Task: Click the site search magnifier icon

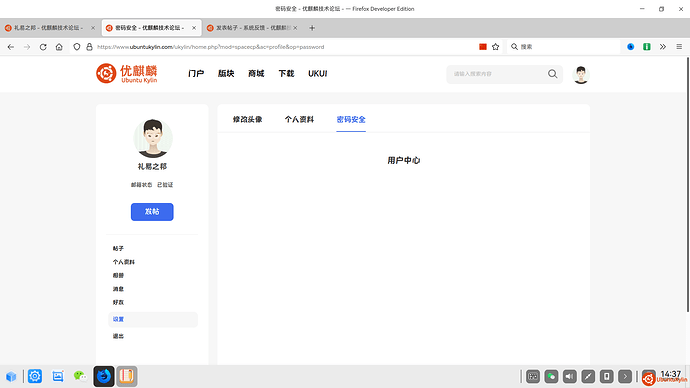Action: (x=553, y=74)
